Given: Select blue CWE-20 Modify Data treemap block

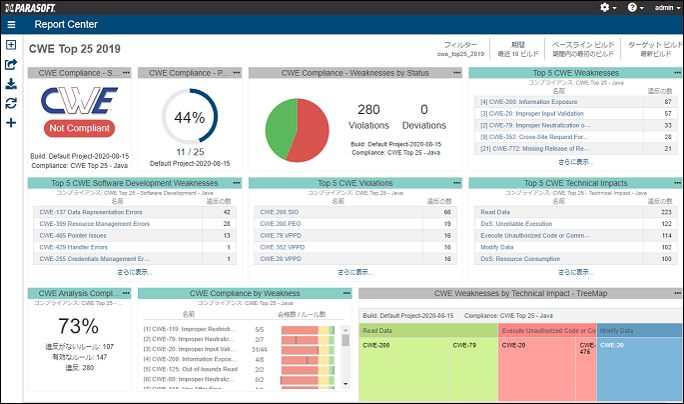Looking at the screenshot, I should coord(639,369).
